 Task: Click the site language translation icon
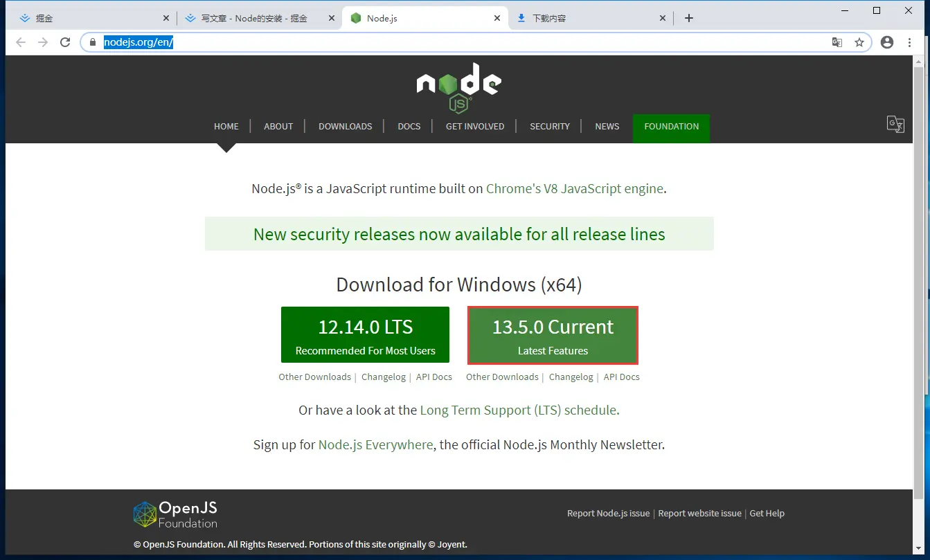pos(895,124)
